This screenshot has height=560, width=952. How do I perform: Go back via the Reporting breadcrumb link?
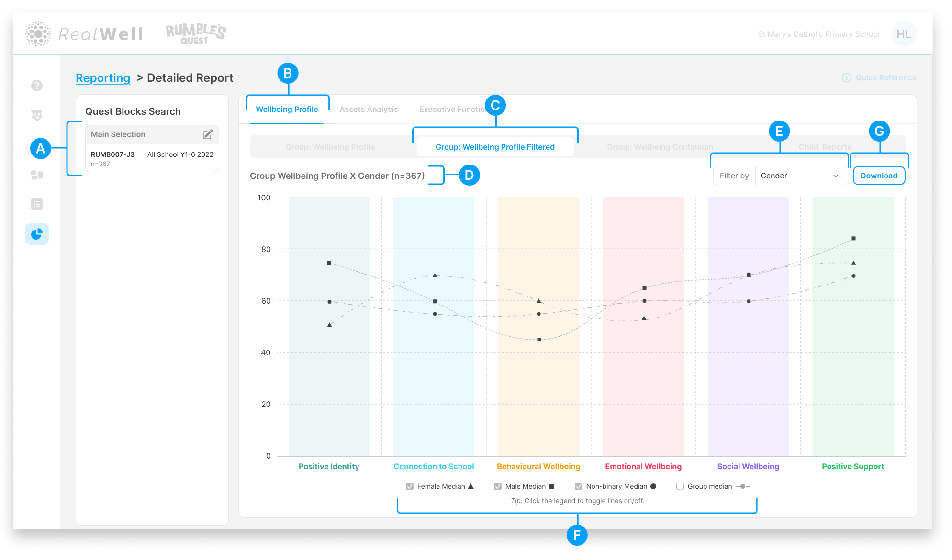tap(102, 77)
